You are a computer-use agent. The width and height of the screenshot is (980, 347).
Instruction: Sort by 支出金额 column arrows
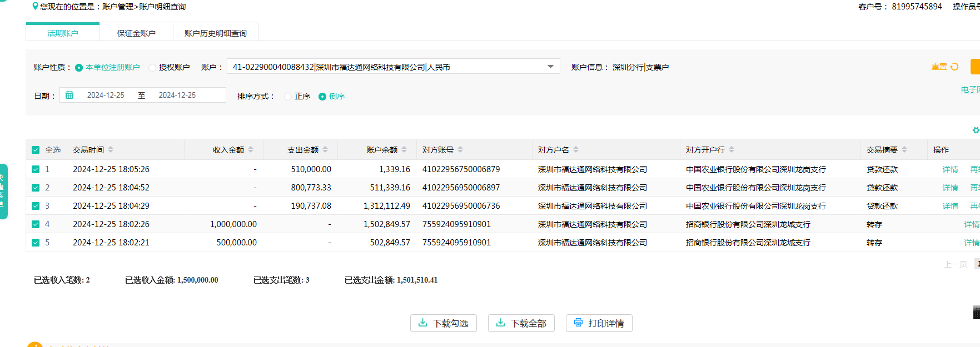click(325, 150)
